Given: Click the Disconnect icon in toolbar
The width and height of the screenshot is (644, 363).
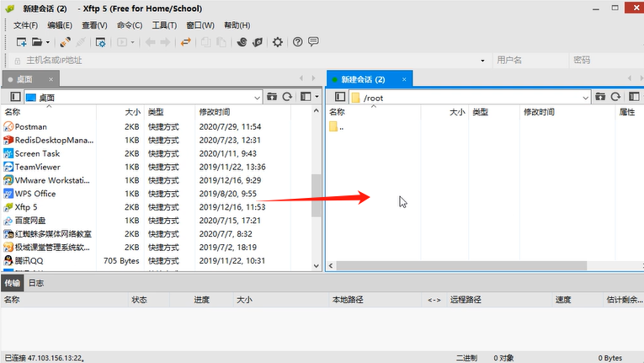Looking at the screenshot, I should pyautogui.click(x=81, y=42).
